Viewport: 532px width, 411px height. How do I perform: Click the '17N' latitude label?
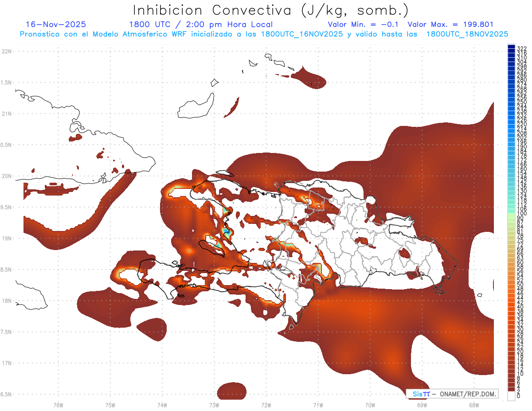pos(7,363)
